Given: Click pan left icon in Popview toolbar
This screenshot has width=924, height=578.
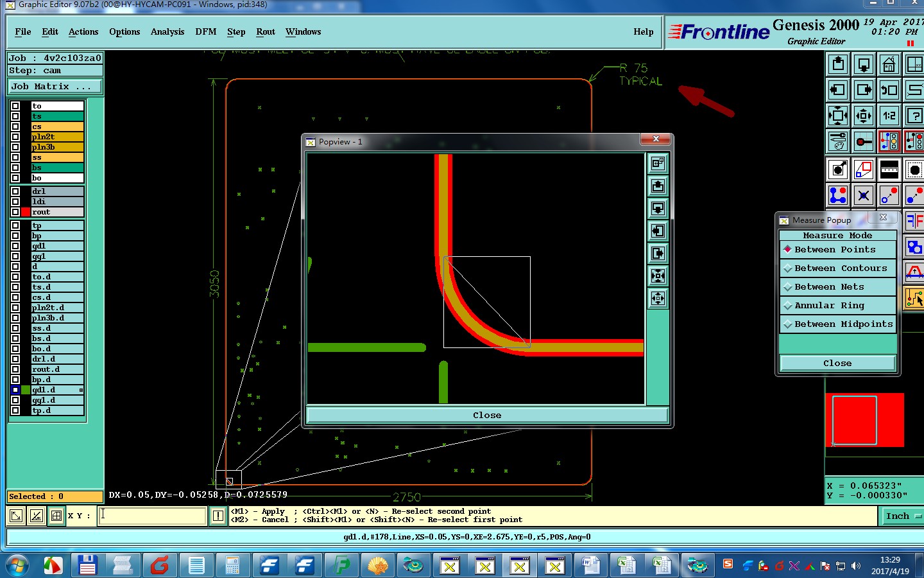Looking at the screenshot, I should coord(658,231).
